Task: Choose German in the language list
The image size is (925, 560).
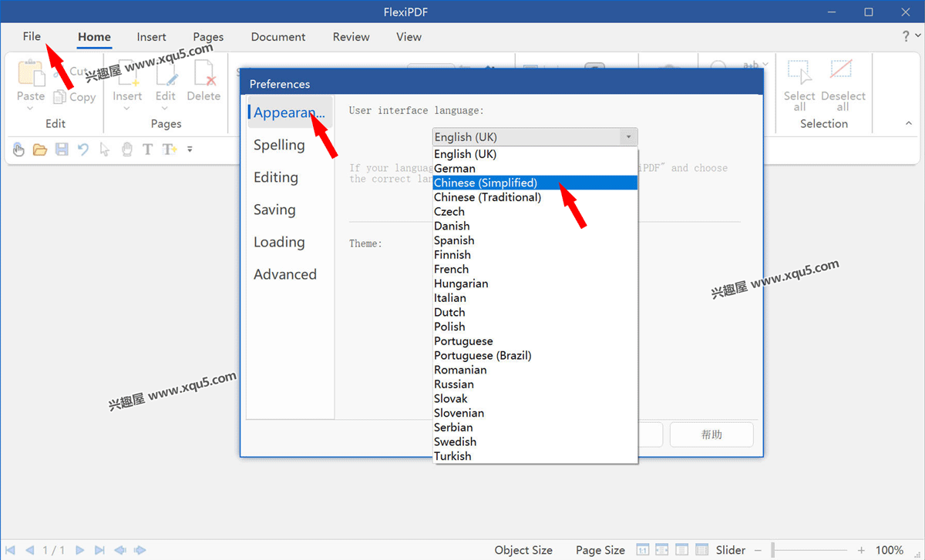Action: point(535,169)
